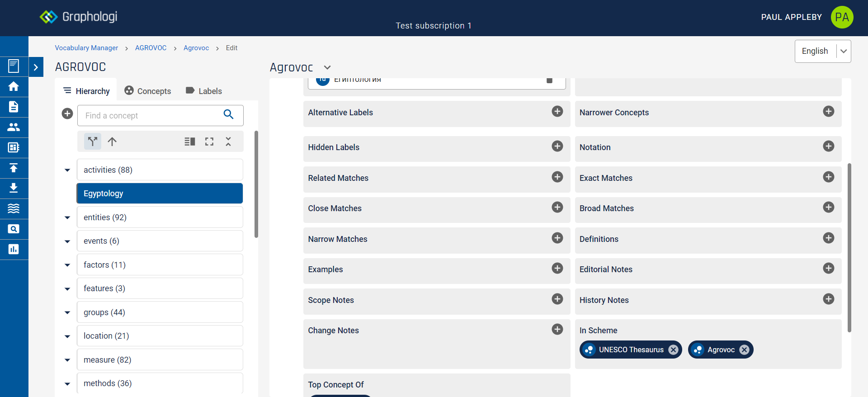The image size is (868, 397).
Task: Toggle the branch hierarchy view icon
Action: click(x=93, y=142)
